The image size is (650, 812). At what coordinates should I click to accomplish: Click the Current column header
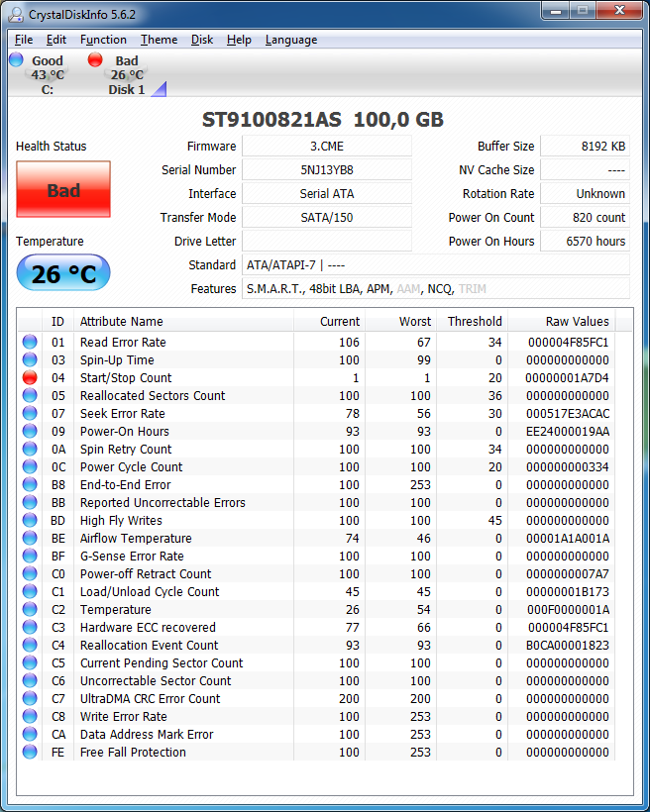point(330,321)
